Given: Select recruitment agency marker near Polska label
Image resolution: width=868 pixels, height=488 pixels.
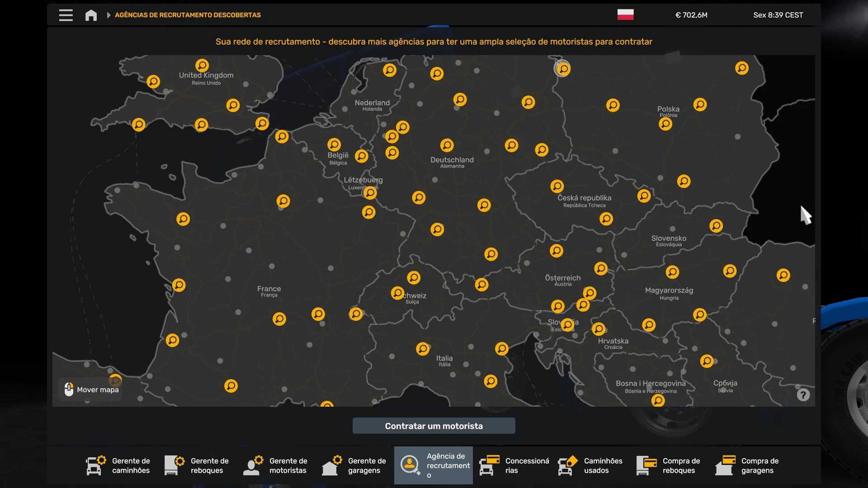Looking at the screenshot, I should [x=665, y=124].
